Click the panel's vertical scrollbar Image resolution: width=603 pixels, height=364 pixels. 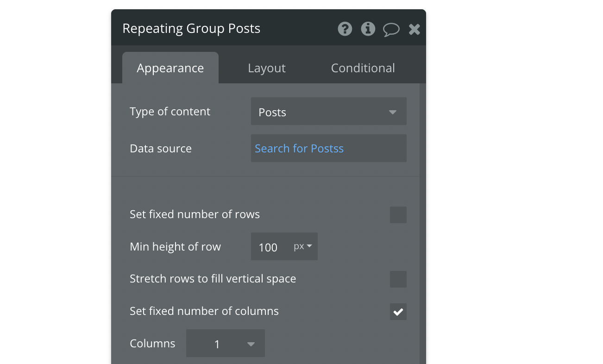tap(422, 222)
